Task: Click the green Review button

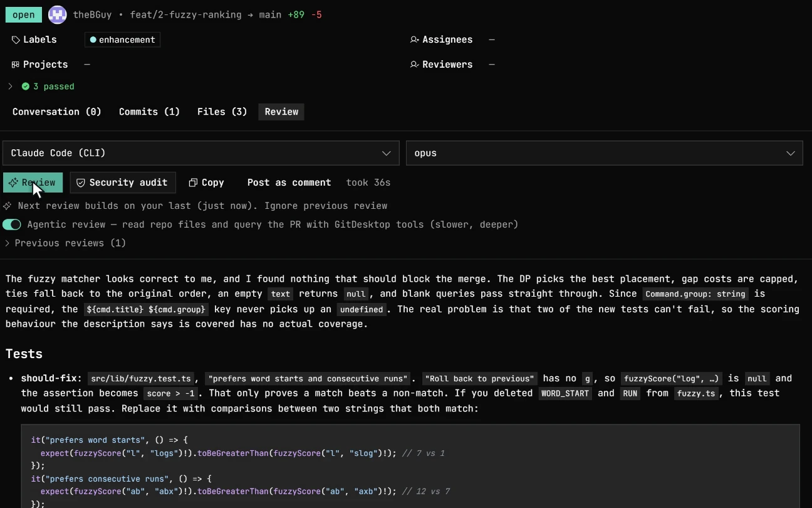Action: [x=33, y=183]
